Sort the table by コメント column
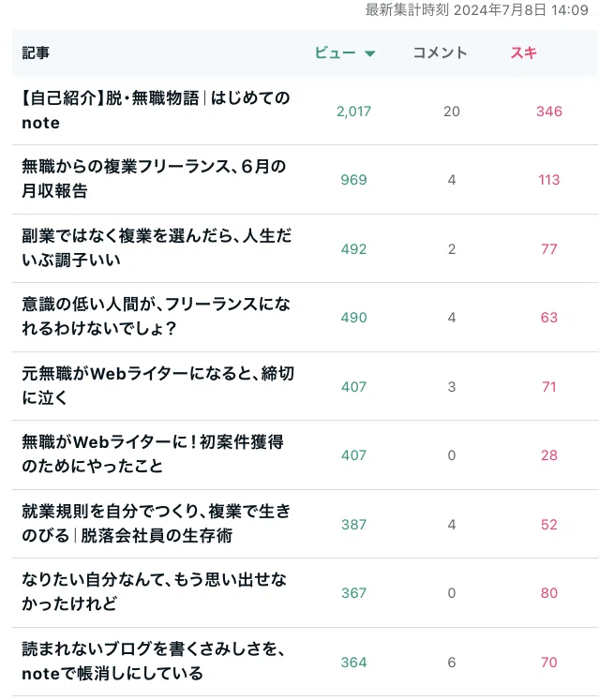Viewport: 614px width, 700px height. tap(440, 52)
